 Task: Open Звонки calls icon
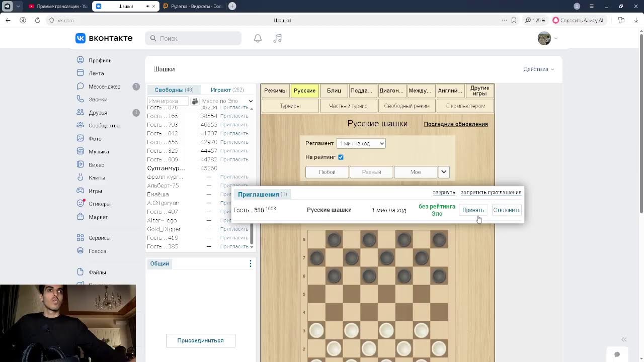click(80, 99)
